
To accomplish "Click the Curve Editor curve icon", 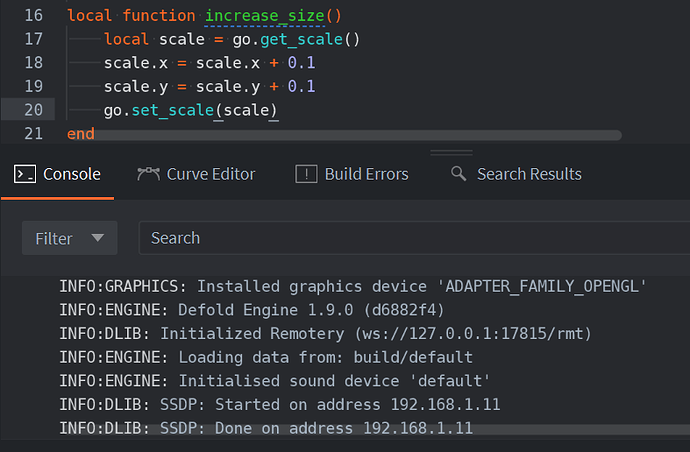I will (149, 174).
